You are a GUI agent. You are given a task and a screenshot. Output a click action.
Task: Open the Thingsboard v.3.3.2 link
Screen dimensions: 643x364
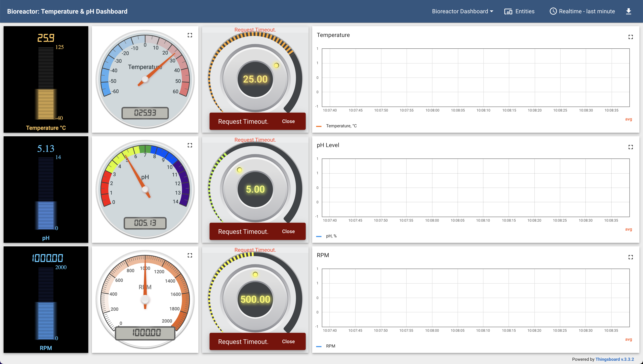coord(614,359)
